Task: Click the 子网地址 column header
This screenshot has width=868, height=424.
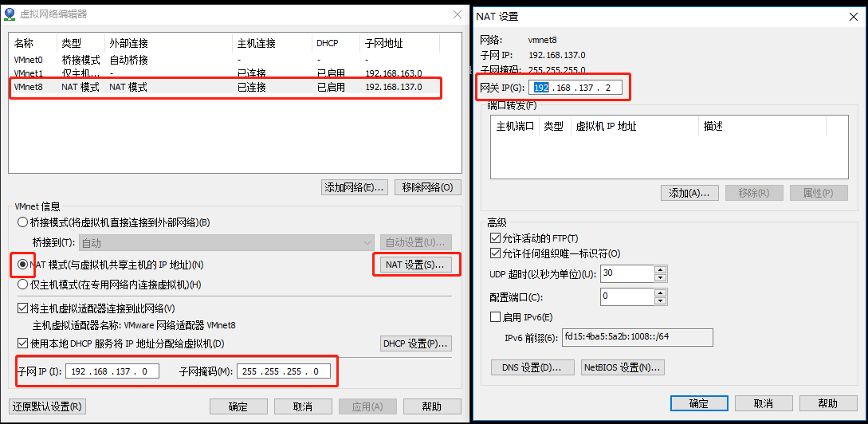Action: point(399,43)
